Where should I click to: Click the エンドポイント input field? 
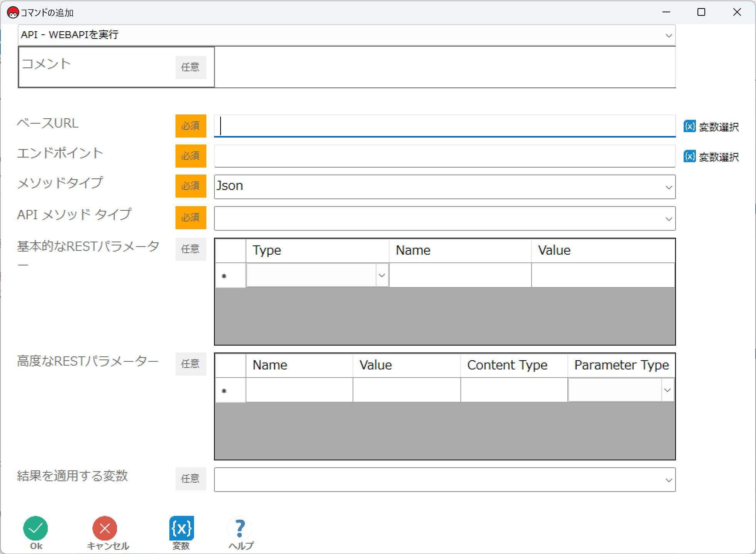pos(445,156)
